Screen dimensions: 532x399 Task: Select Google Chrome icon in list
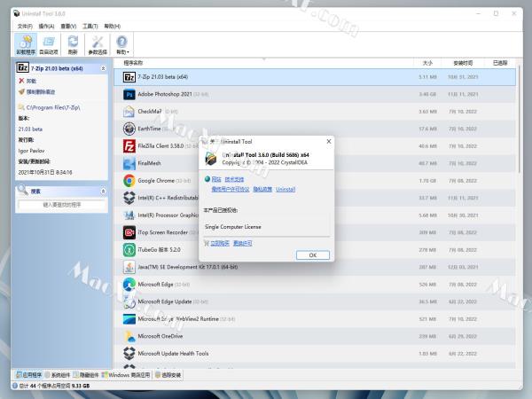(129, 181)
